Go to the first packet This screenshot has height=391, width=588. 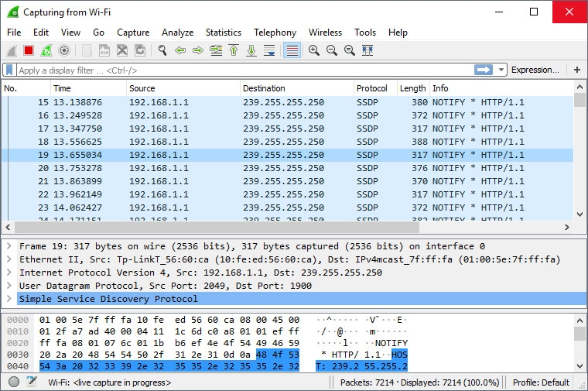[234, 50]
